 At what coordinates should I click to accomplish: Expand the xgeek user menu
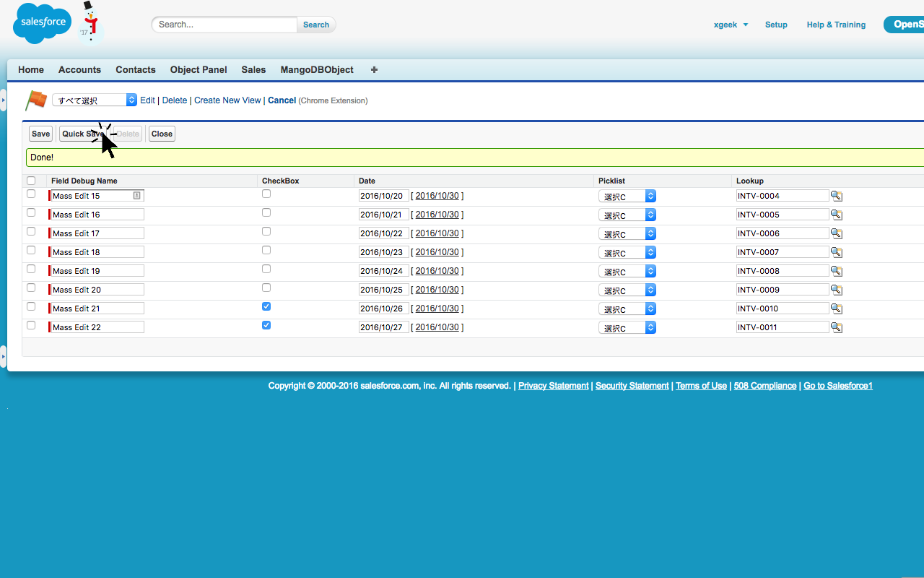(x=731, y=25)
